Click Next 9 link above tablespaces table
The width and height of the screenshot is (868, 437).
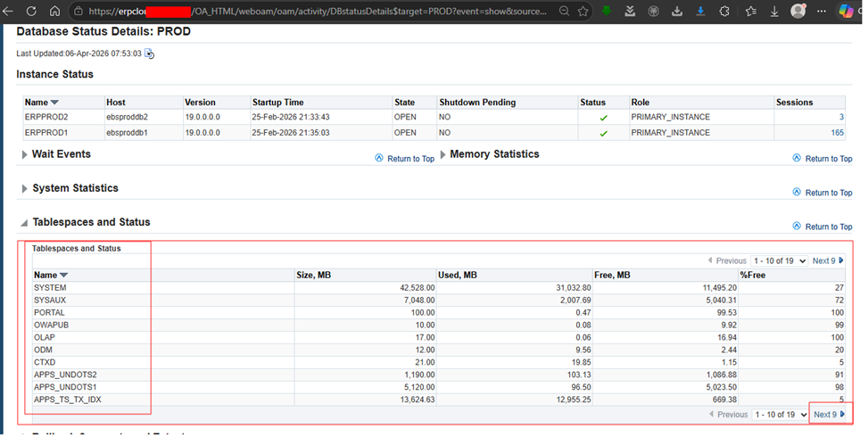click(824, 261)
